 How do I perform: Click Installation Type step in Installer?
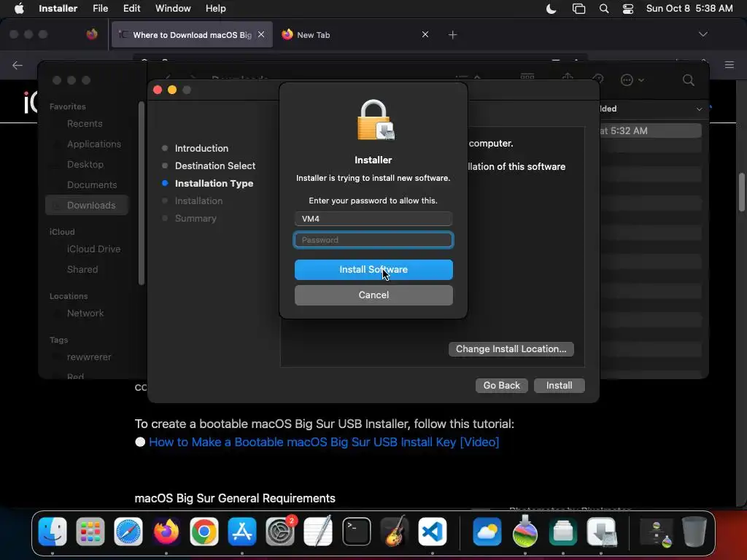[214, 184]
